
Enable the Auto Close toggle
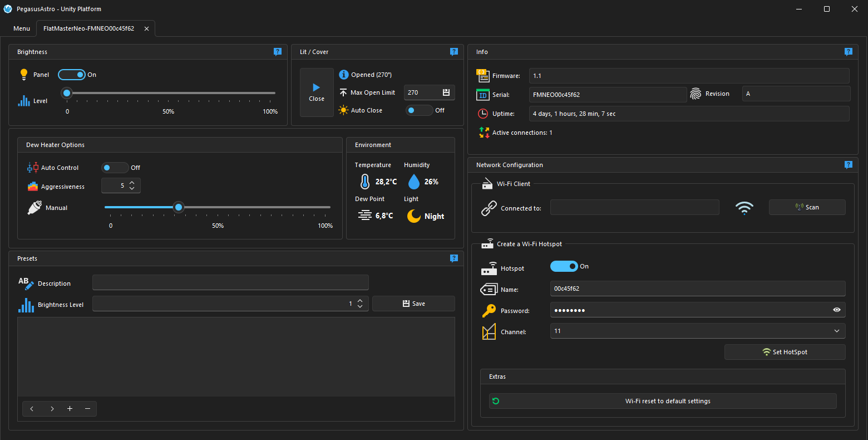tap(419, 110)
